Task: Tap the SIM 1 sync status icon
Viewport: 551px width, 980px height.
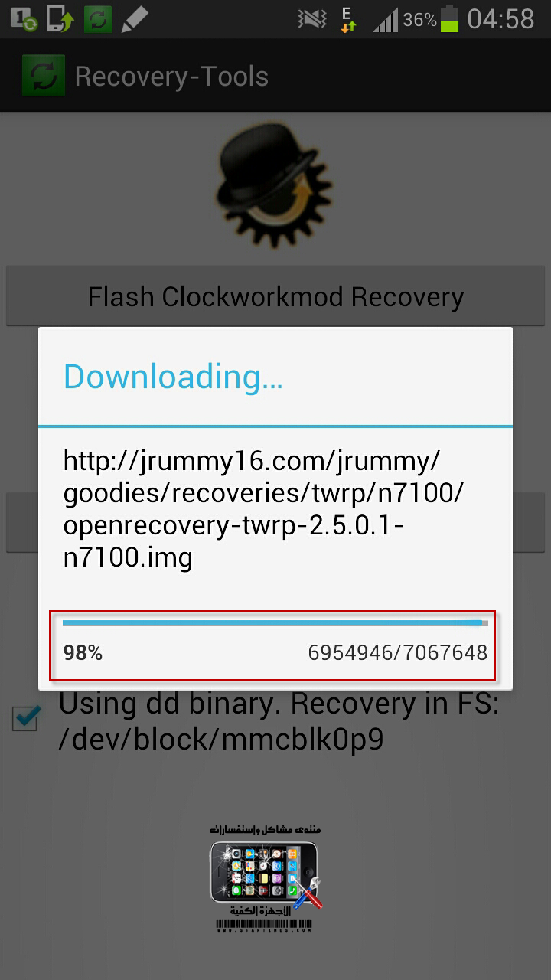Action: pyautogui.click(x=24, y=18)
